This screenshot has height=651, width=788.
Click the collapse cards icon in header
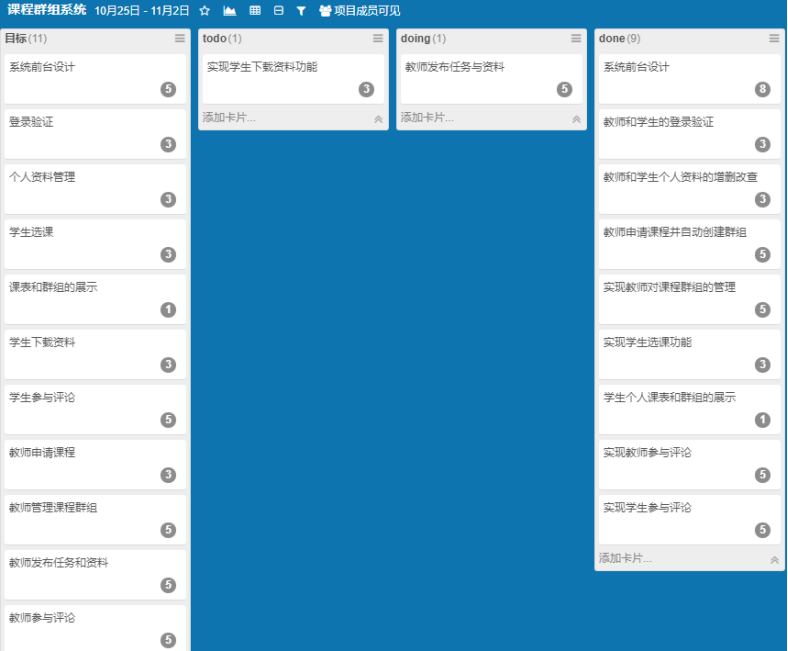(x=278, y=11)
